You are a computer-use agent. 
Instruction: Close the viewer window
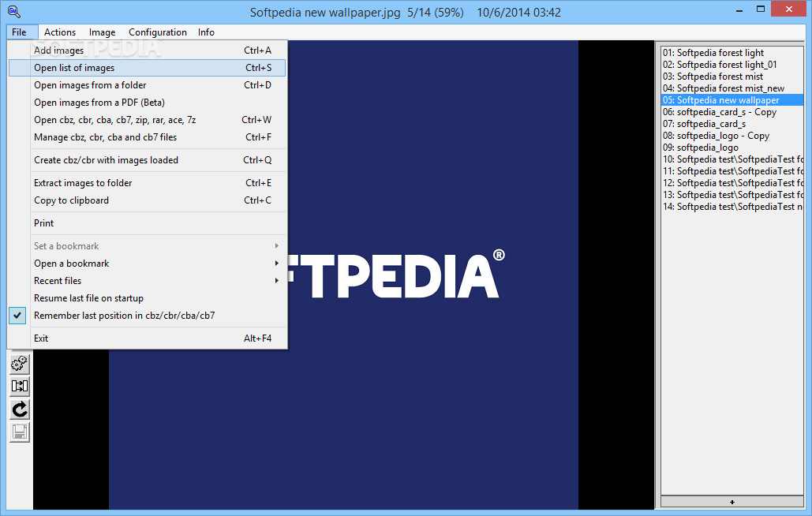[x=788, y=9]
